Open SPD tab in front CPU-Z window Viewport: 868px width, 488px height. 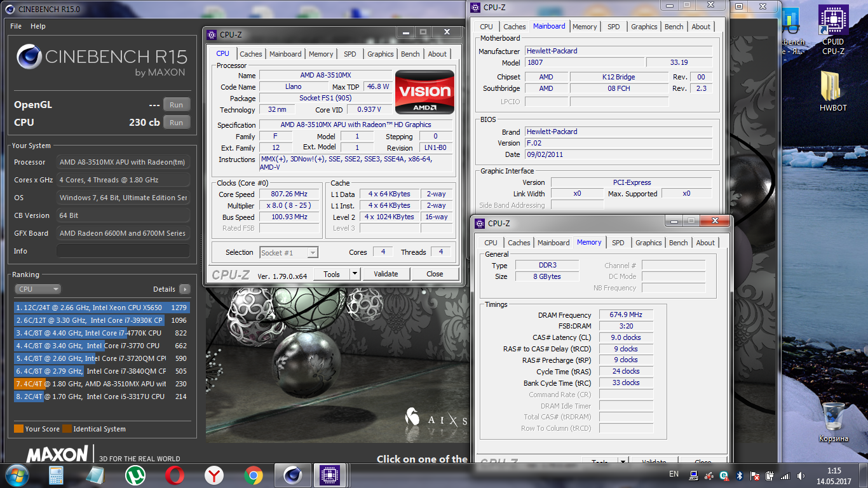click(349, 54)
